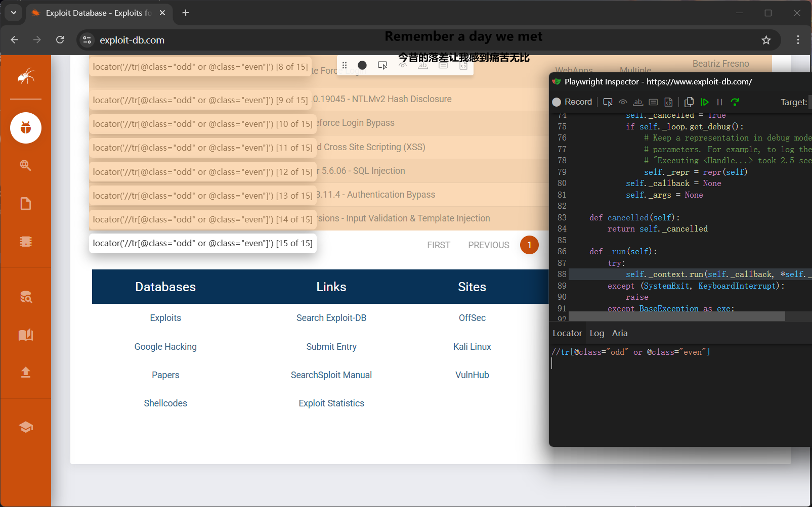This screenshot has height=507, width=812.
Task: Open the Exploits footer link
Action: [165, 318]
